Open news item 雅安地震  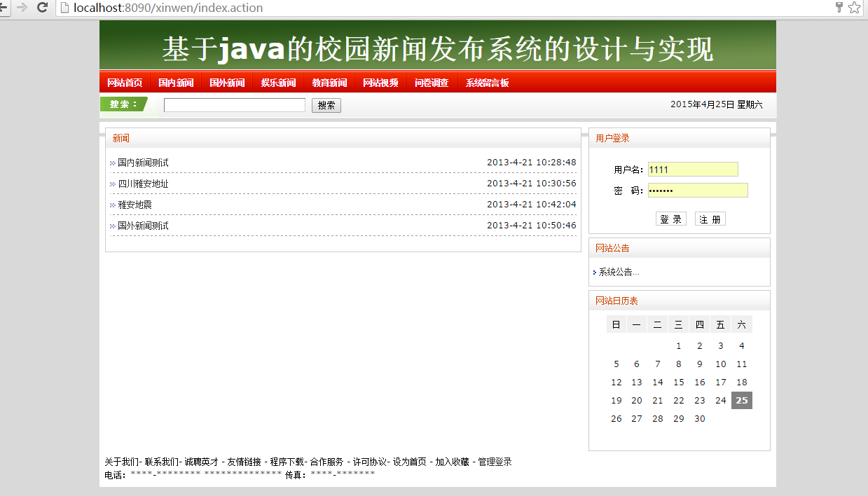[135, 205]
